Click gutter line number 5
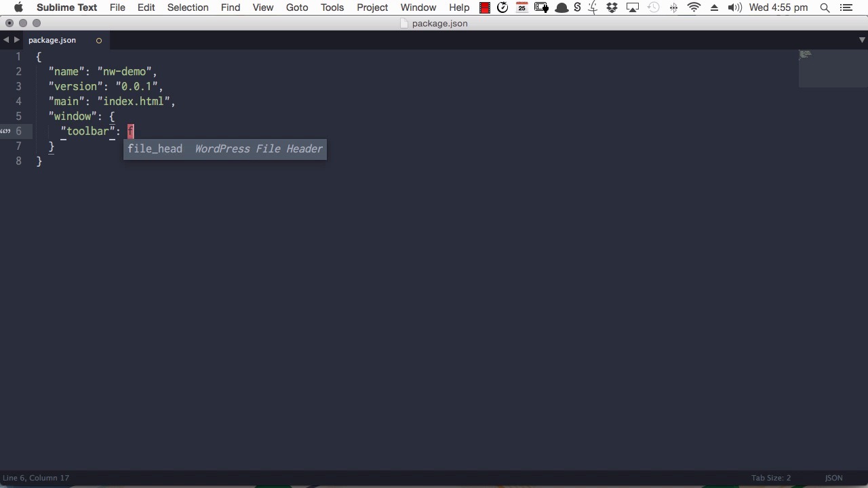The image size is (868, 488). click(18, 116)
